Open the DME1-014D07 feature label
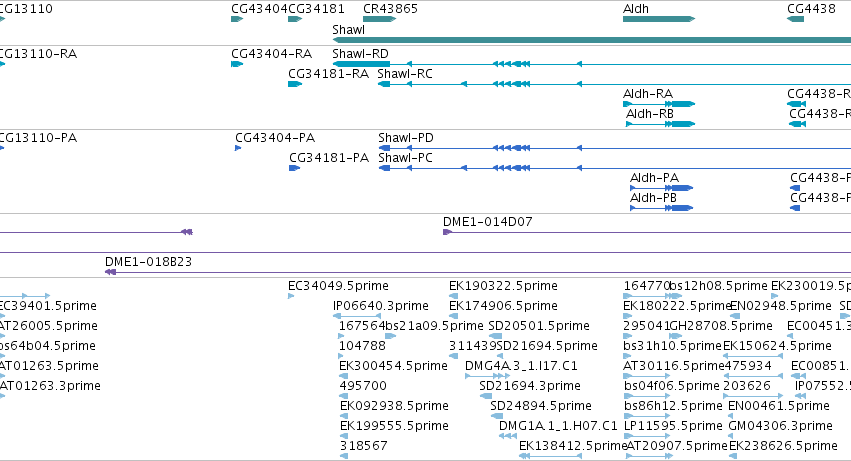This screenshot has width=851, height=461. point(487,222)
